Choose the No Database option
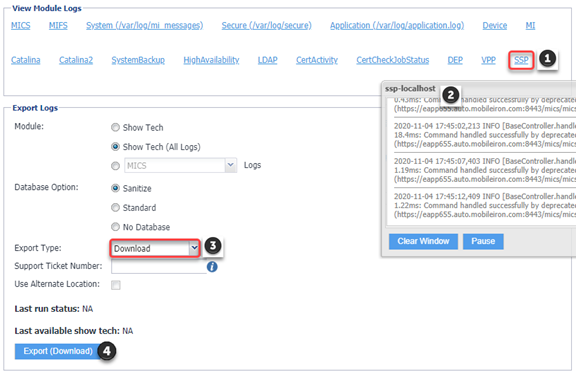Image resolution: width=576 pixels, height=374 pixels. [115, 227]
